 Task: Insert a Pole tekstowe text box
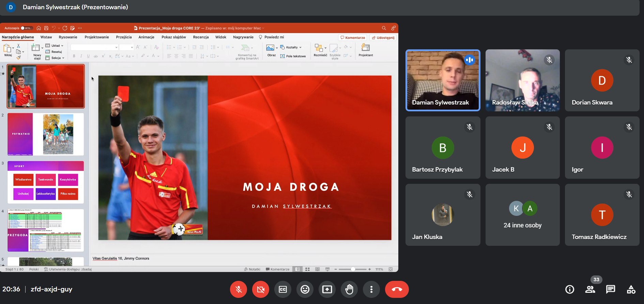293,56
